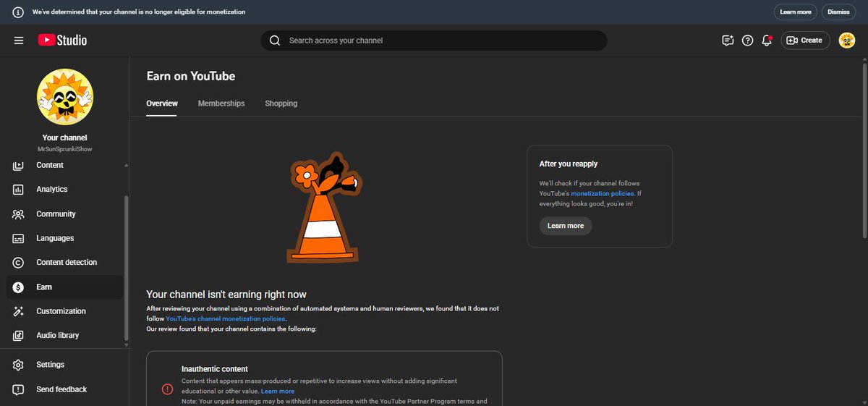The width and height of the screenshot is (868, 406).
Task: Click the Settings gear icon
Action: click(19, 365)
